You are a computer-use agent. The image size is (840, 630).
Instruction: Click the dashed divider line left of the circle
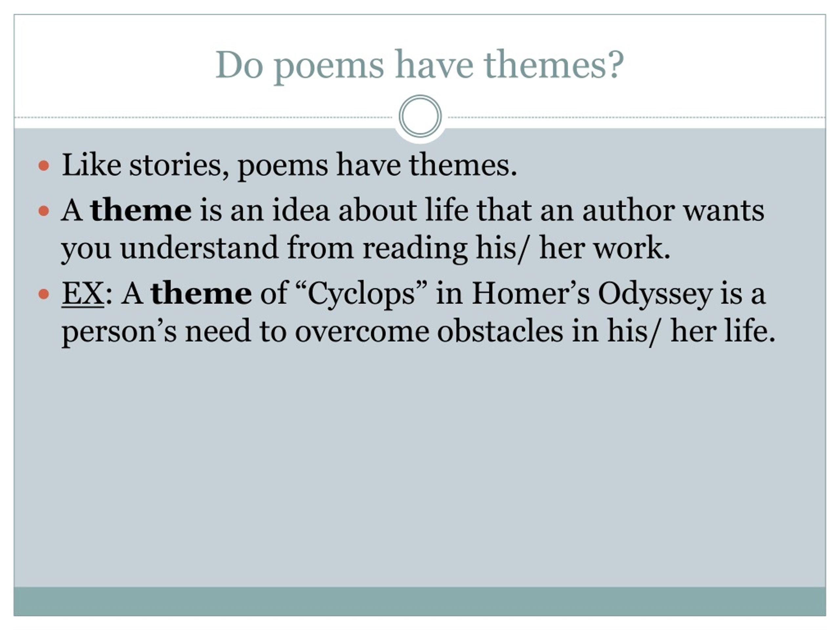click(203, 117)
